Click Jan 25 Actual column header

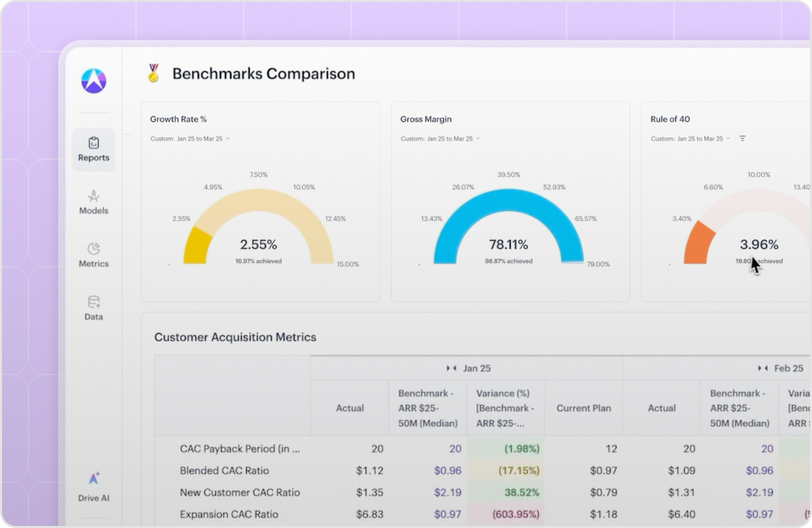click(x=350, y=408)
